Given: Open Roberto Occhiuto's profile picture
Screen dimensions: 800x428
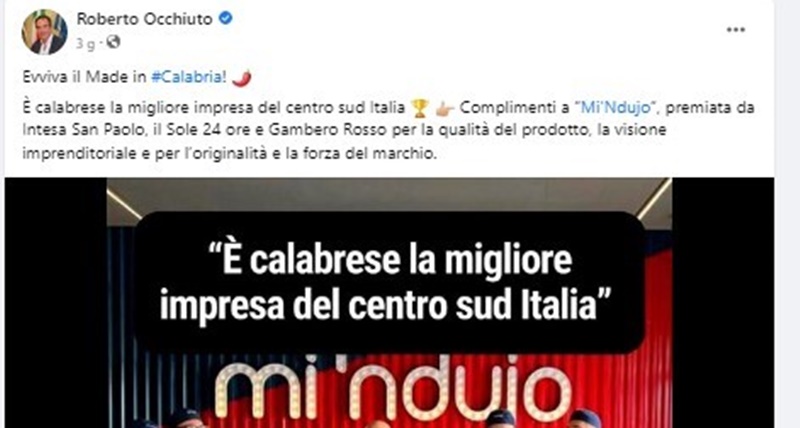Looking at the screenshot, I should click(44, 32).
